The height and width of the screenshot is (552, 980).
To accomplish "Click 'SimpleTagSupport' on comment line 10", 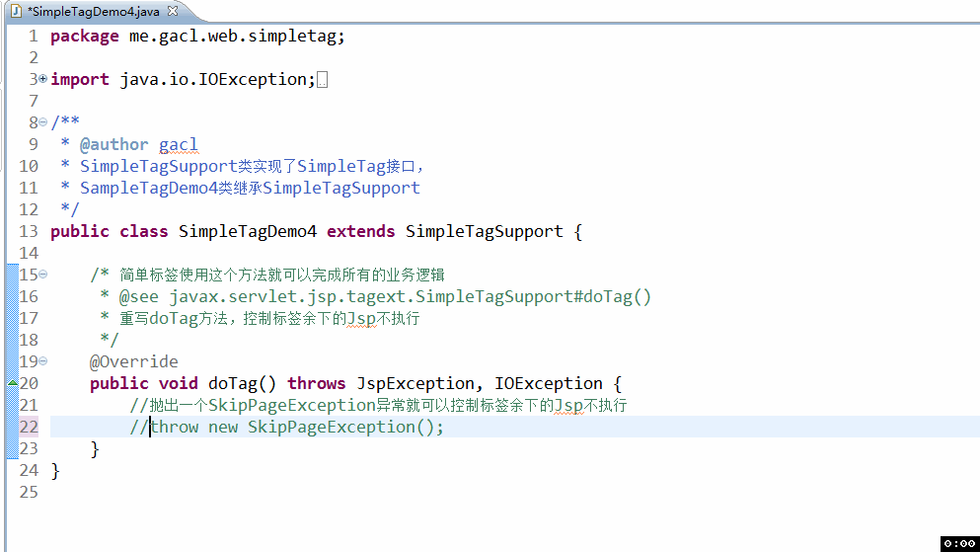I will tap(158, 166).
